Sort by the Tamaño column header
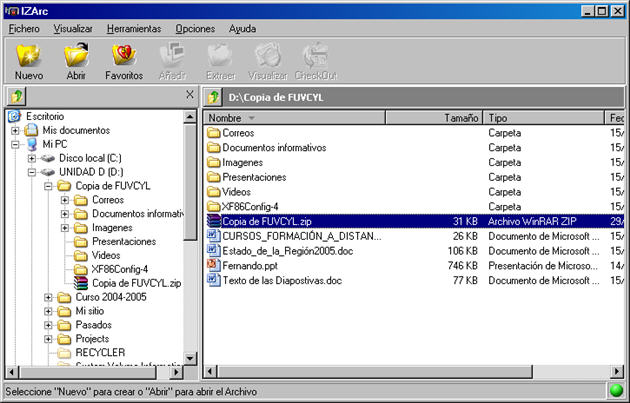Screen dimensions: 630x403 point(461,118)
